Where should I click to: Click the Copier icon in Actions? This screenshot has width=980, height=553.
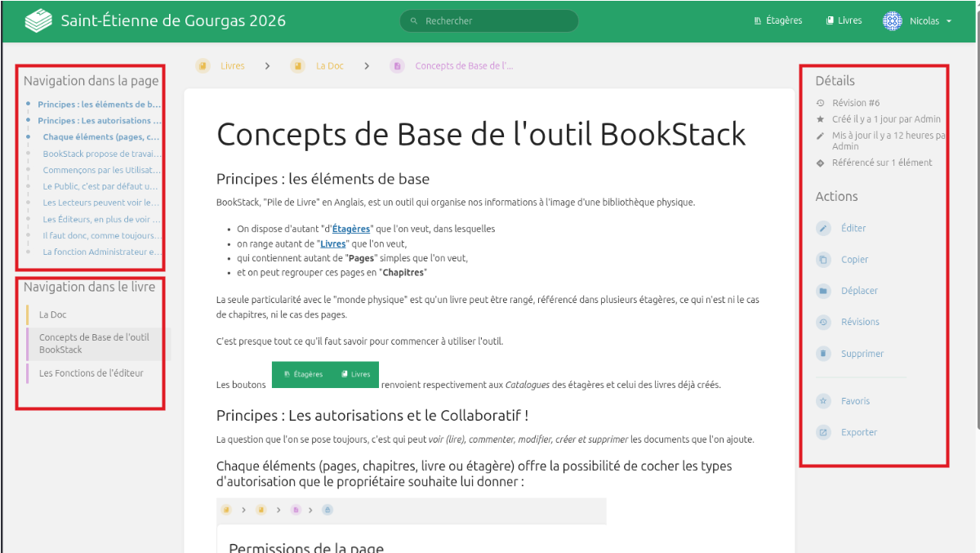click(823, 260)
